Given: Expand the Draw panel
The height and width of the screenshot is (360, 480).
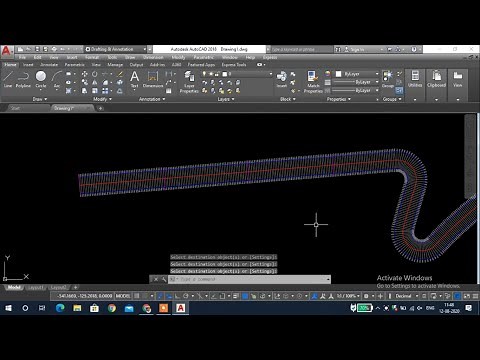Looking at the screenshot, I should [40, 99].
